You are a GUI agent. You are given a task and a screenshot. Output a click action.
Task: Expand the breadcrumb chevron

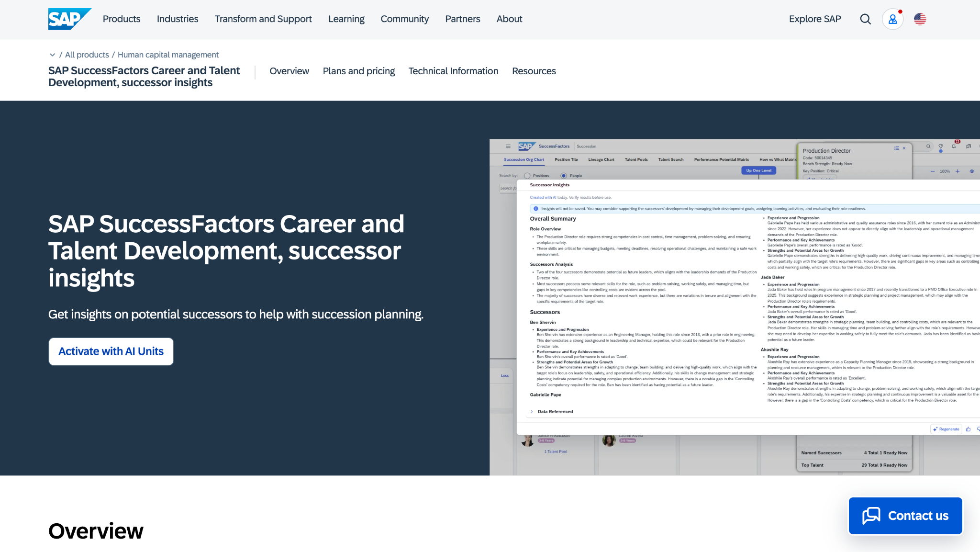(x=52, y=55)
